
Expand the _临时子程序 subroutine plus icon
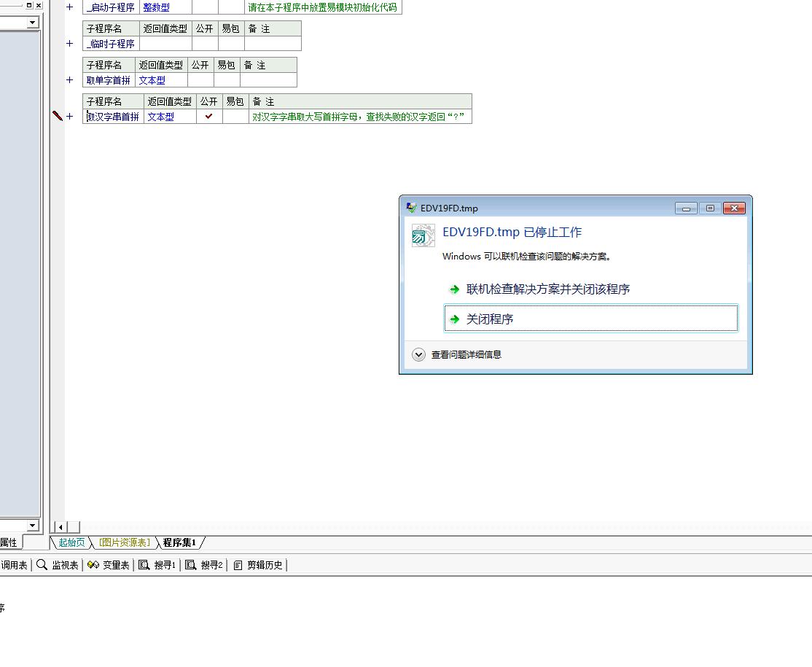(x=69, y=44)
